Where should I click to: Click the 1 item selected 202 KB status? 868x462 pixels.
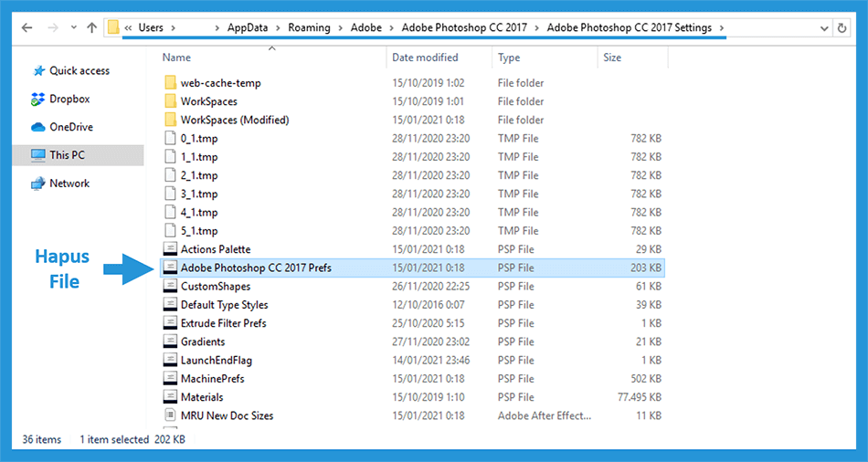(132, 440)
